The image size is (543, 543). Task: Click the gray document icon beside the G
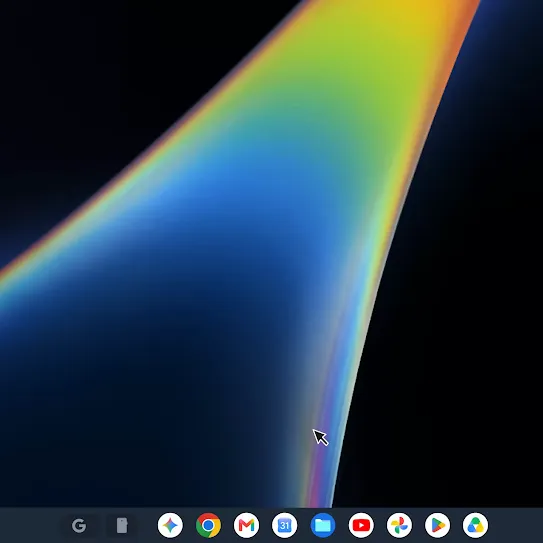[x=122, y=526]
